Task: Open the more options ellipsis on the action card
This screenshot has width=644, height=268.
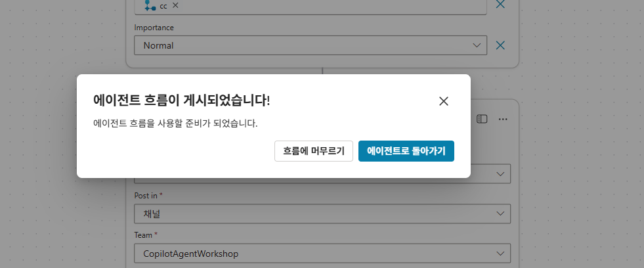Action: click(503, 119)
